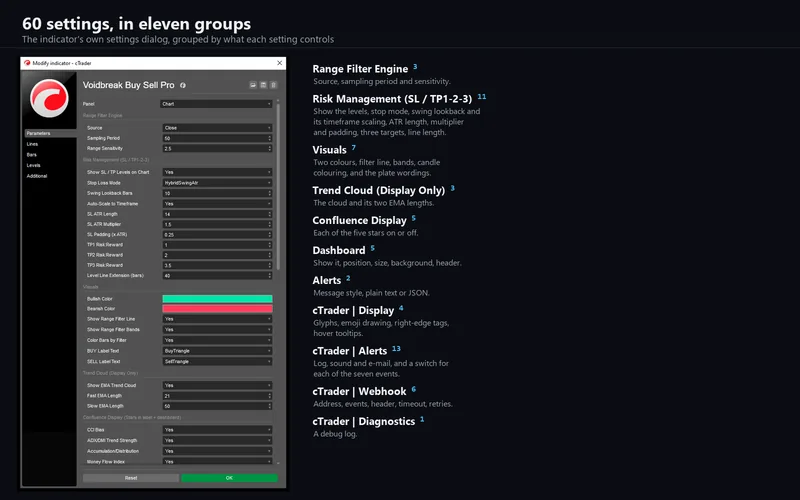Click the scrollbar up arrow in settings list
Screen dimensions: 800x500
click(x=278, y=101)
